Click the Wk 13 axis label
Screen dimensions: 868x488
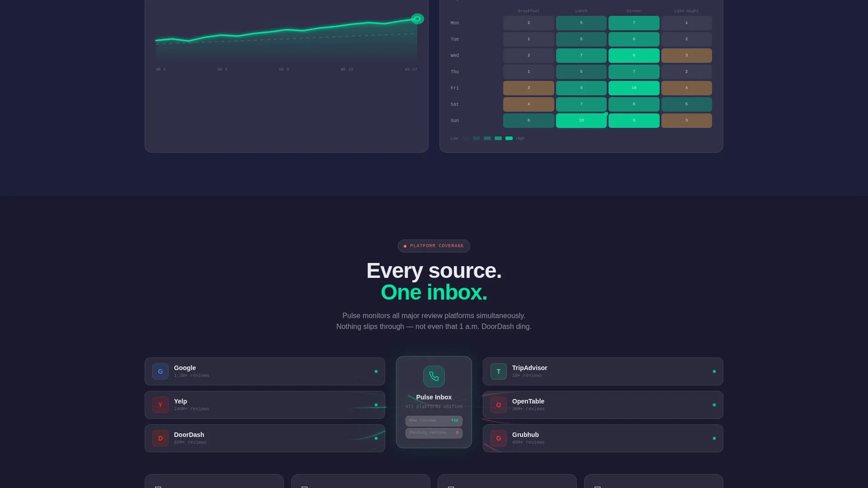tap(347, 69)
